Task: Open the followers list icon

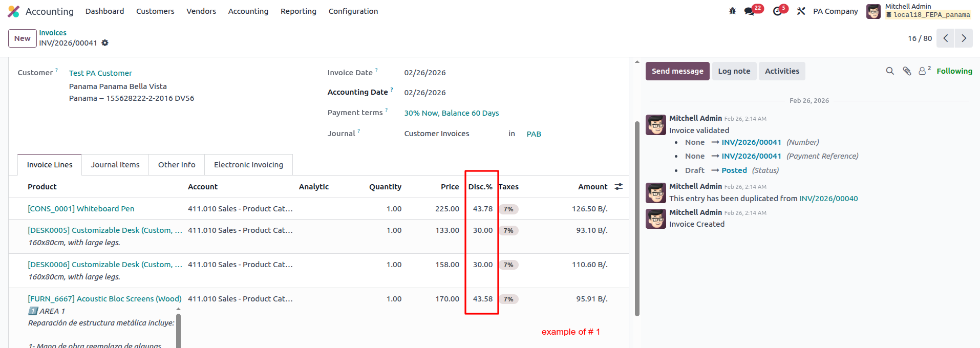Action: [x=923, y=71]
